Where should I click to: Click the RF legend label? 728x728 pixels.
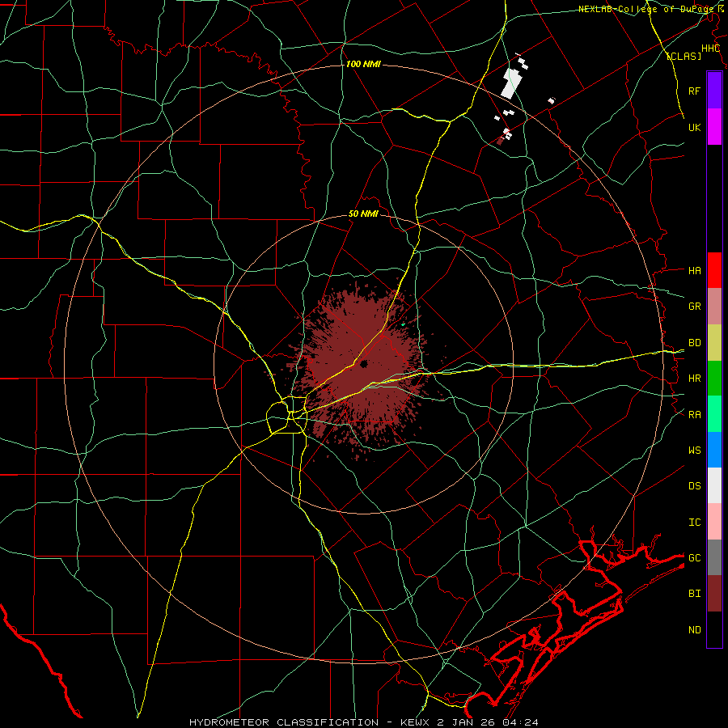click(x=694, y=91)
